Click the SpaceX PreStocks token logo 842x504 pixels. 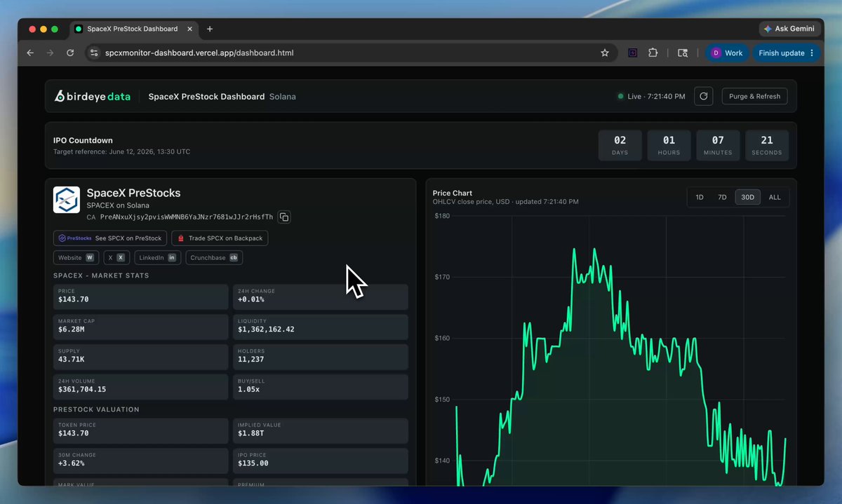(67, 200)
